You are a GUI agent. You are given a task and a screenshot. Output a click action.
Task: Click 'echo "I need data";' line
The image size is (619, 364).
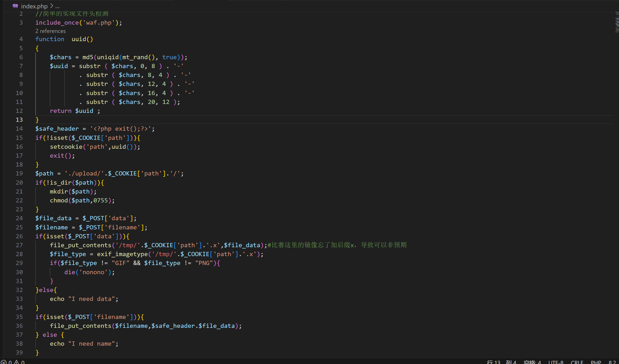point(84,299)
